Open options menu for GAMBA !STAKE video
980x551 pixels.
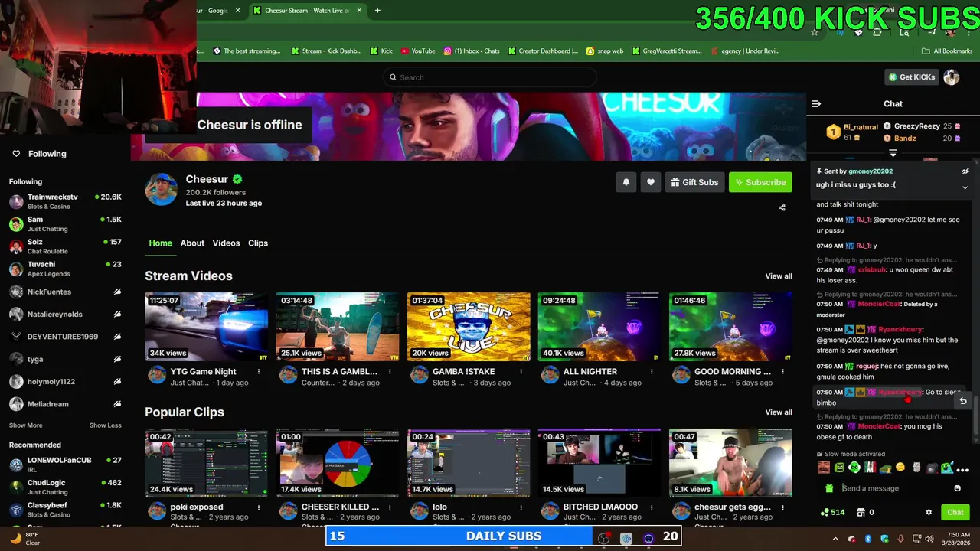pyautogui.click(x=521, y=372)
